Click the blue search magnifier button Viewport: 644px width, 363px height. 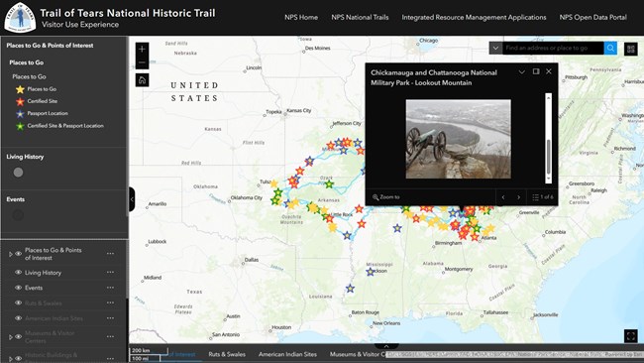click(610, 48)
